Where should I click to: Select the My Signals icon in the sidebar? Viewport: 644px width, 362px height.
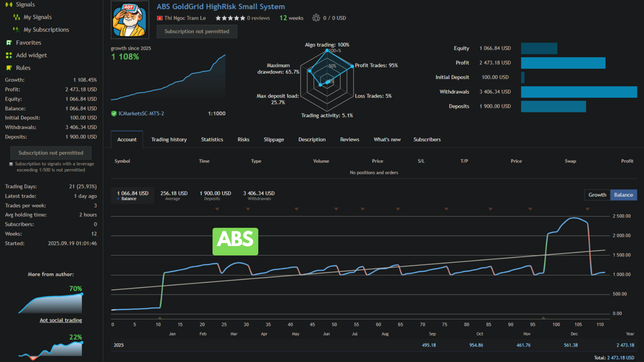[x=16, y=17]
